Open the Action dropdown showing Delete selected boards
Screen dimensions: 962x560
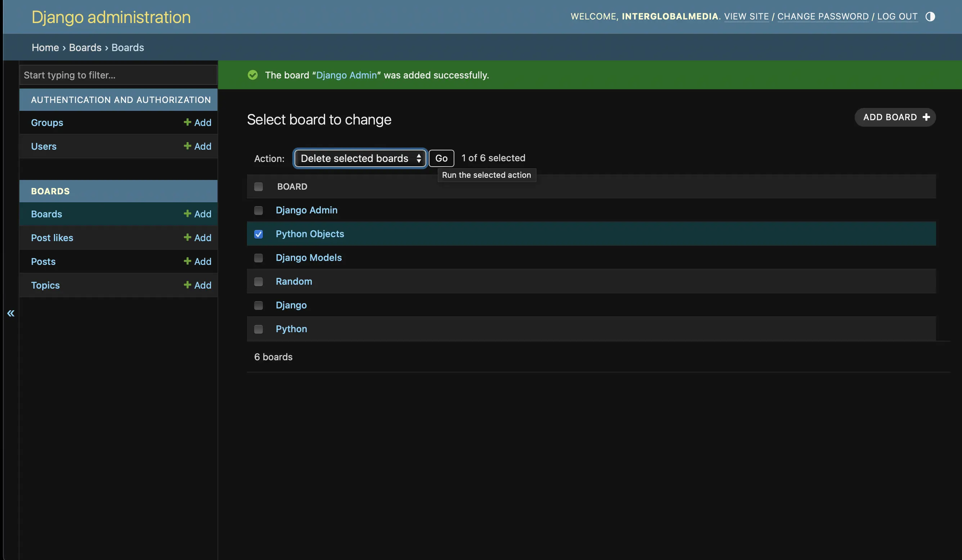pyautogui.click(x=360, y=158)
